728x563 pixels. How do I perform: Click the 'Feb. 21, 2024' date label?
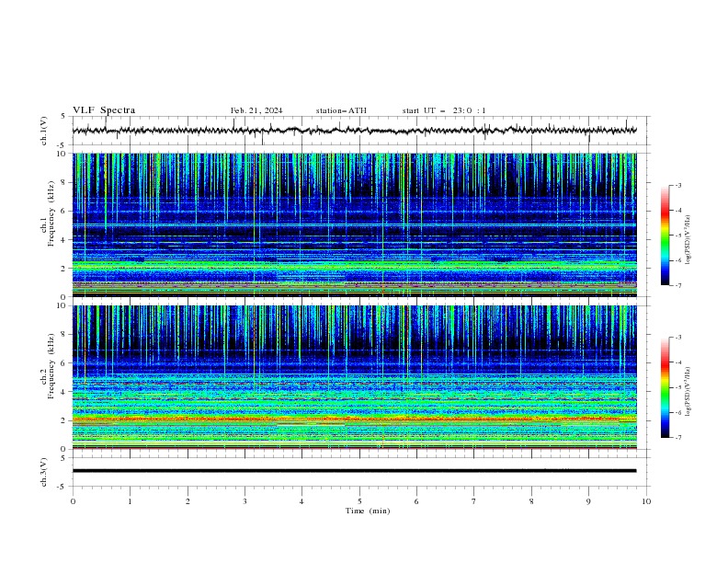pos(256,110)
